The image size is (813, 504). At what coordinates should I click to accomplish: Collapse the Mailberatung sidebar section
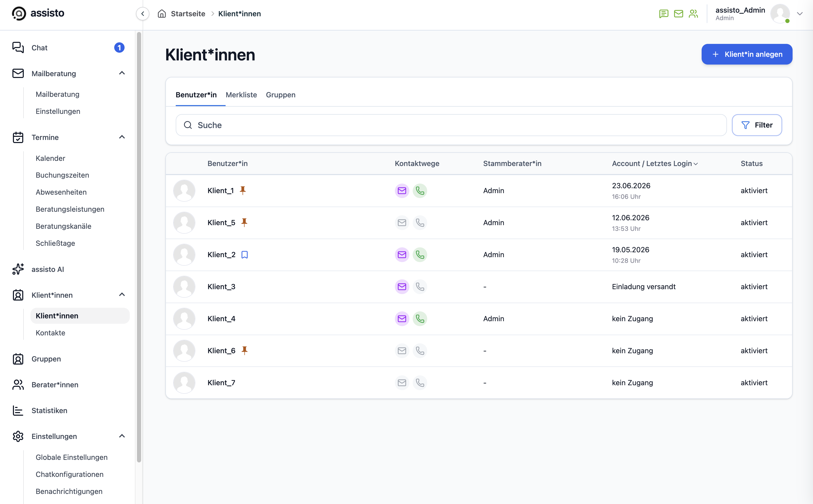(x=122, y=73)
